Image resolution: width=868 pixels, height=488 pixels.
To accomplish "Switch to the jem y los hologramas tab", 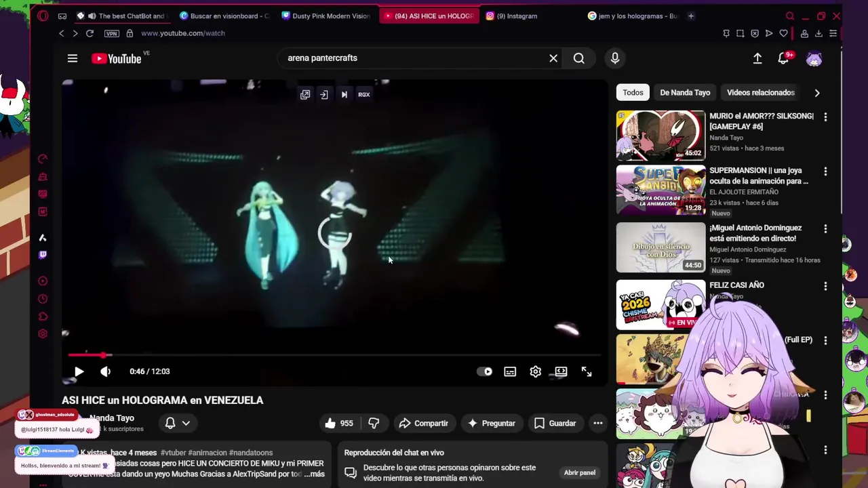I will (633, 16).
